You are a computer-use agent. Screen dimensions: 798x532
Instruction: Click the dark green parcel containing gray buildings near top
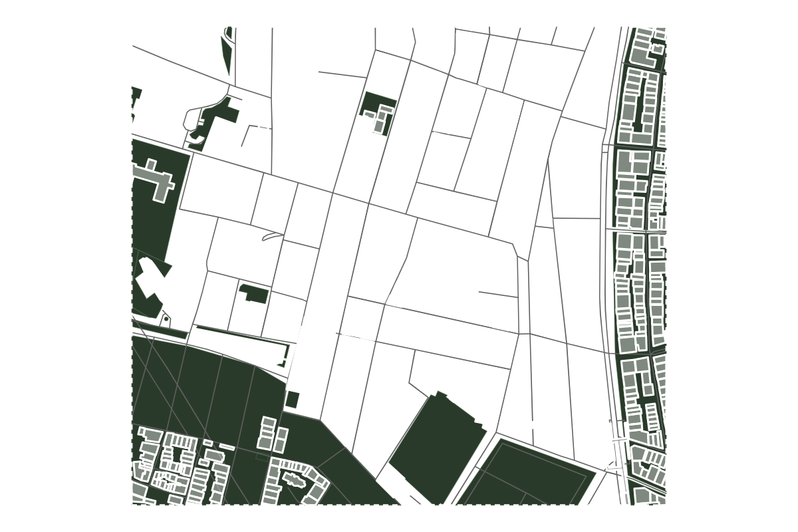[x=378, y=113]
